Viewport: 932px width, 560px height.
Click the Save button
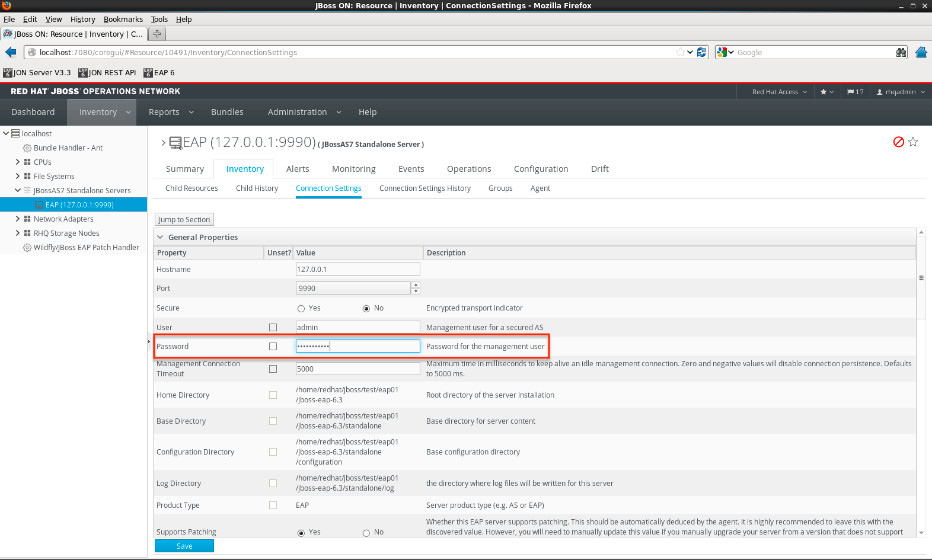184,546
